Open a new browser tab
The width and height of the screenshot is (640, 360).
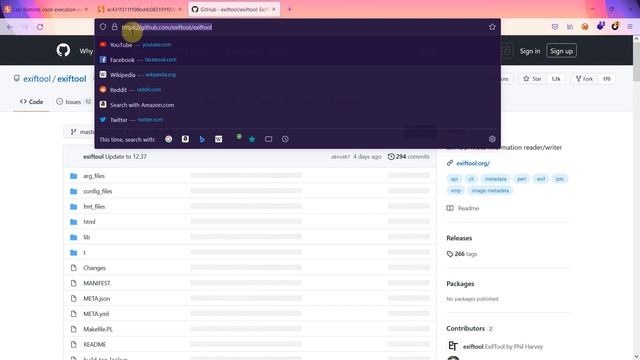tap(289, 9)
